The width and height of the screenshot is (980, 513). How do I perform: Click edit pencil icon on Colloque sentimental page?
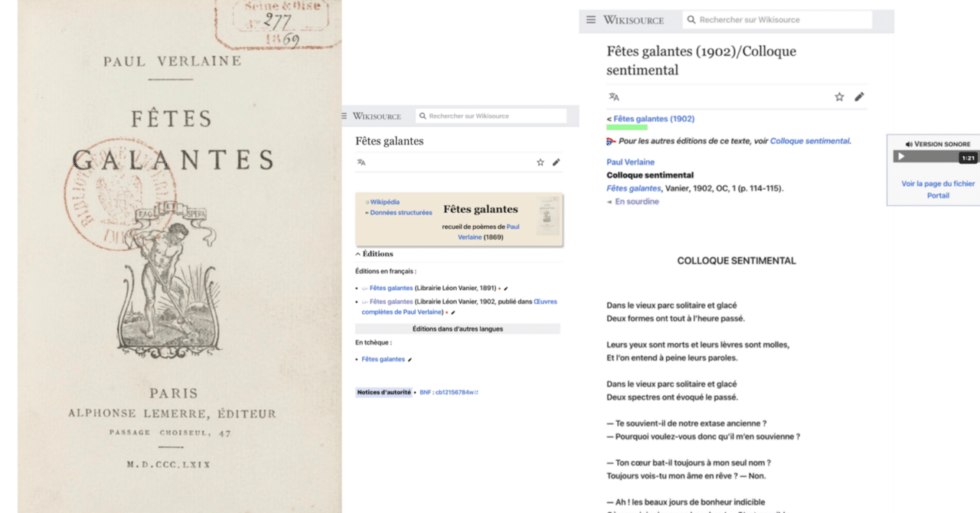pyautogui.click(x=859, y=97)
